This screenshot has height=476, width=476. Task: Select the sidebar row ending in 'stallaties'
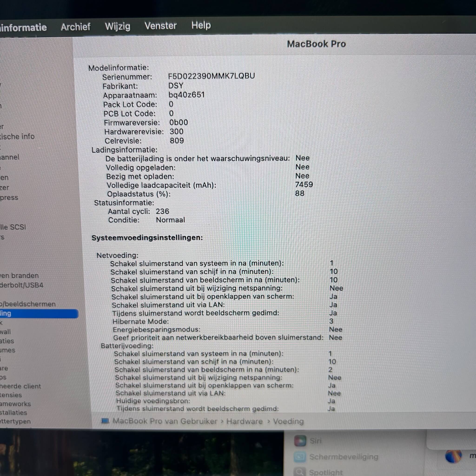tap(13, 413)
